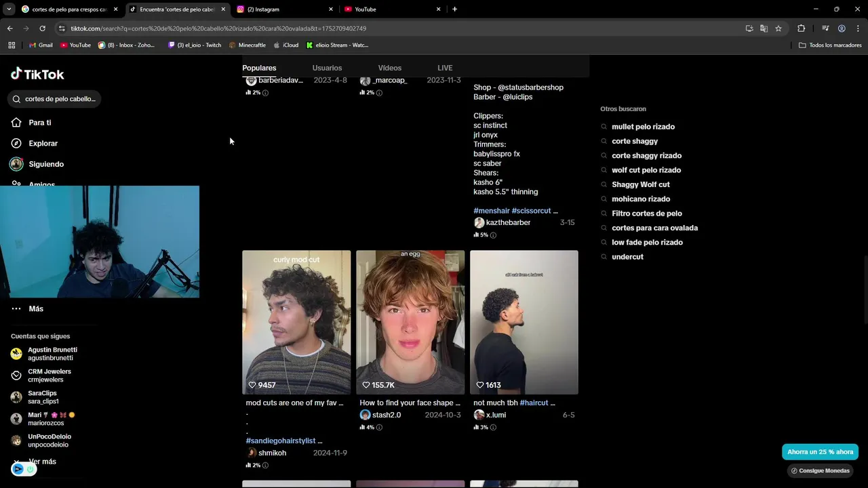The width and height of the screenshot is (868, 488).
Task: Click info icon beside stash2.0's 4%
Action: coord(379,428)
